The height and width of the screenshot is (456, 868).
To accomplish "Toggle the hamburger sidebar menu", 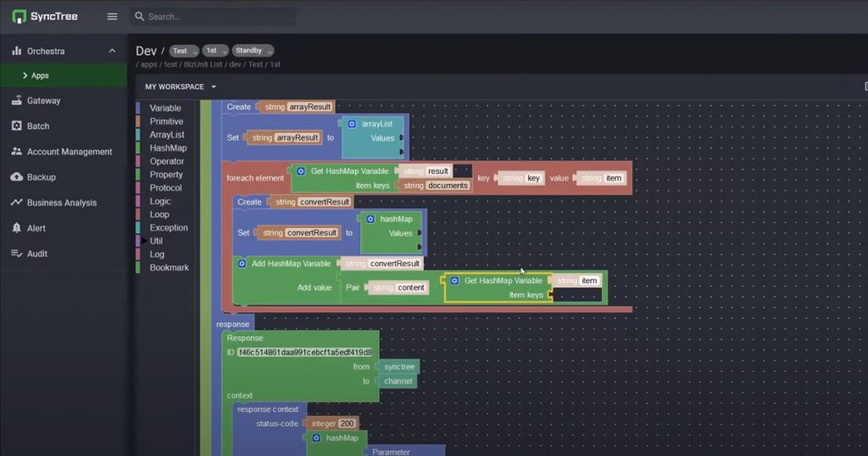I will coord(112,16).
